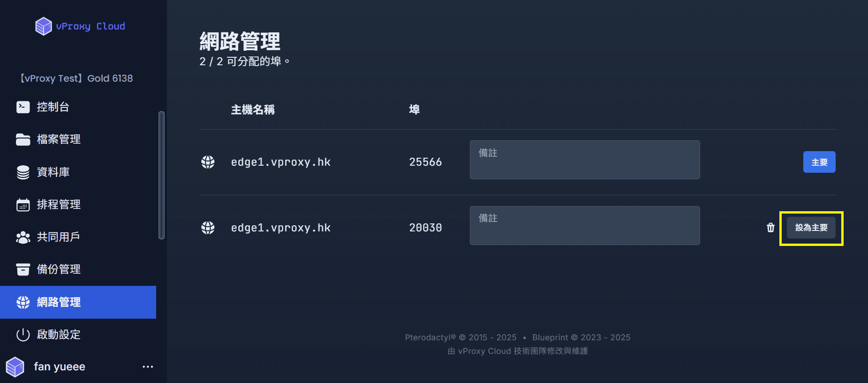Open the 共同用戶 users icon
The height and width of the screenshot is (383, 868).
(23, 237)
